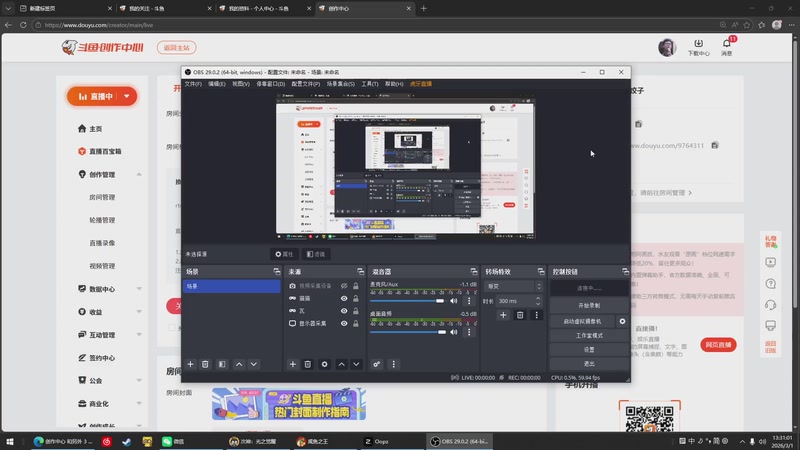The height and width of the screenshot is (450, 800).
Task: Pop out the 控制按钮 dock panel
Action: tap(625, 271)
